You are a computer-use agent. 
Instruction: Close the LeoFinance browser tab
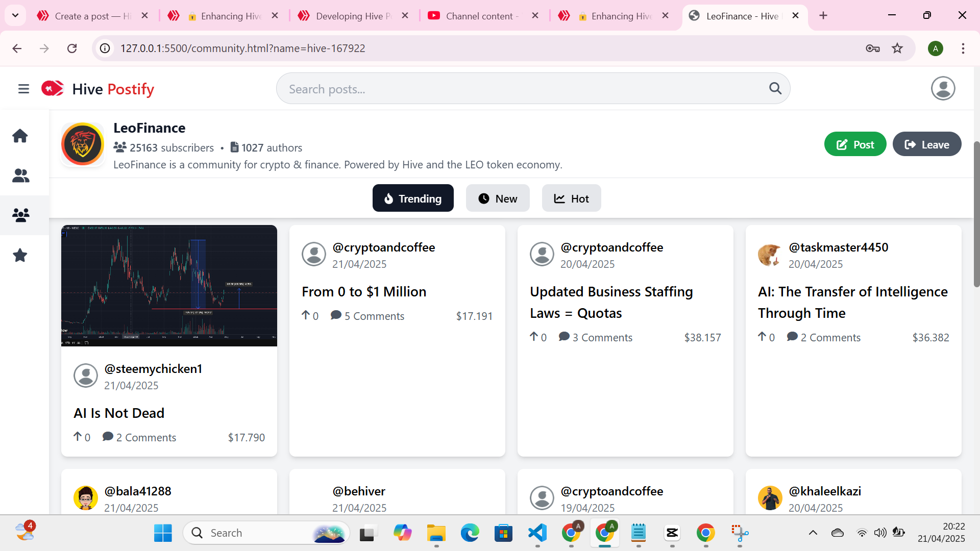[x=795, y=15]
